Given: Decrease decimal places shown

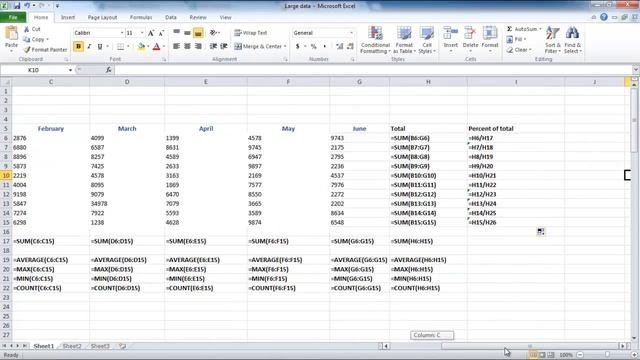Looking at the screenshot, I should coord(350,47).
